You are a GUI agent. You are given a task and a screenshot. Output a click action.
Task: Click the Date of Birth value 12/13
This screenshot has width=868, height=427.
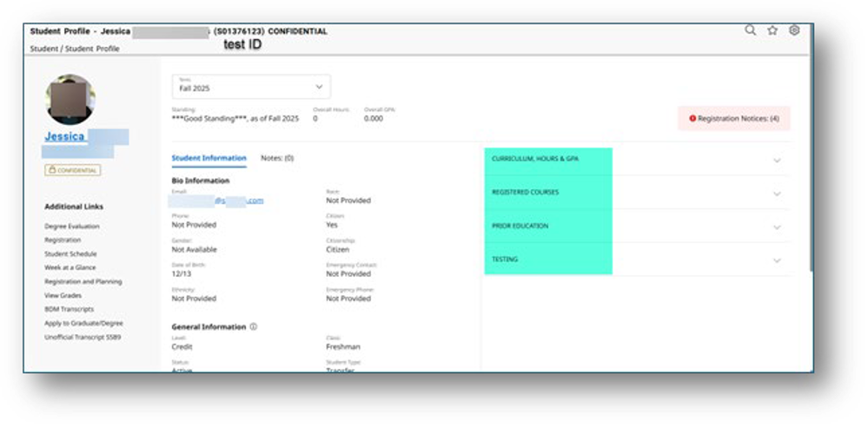tap(181, 273)
